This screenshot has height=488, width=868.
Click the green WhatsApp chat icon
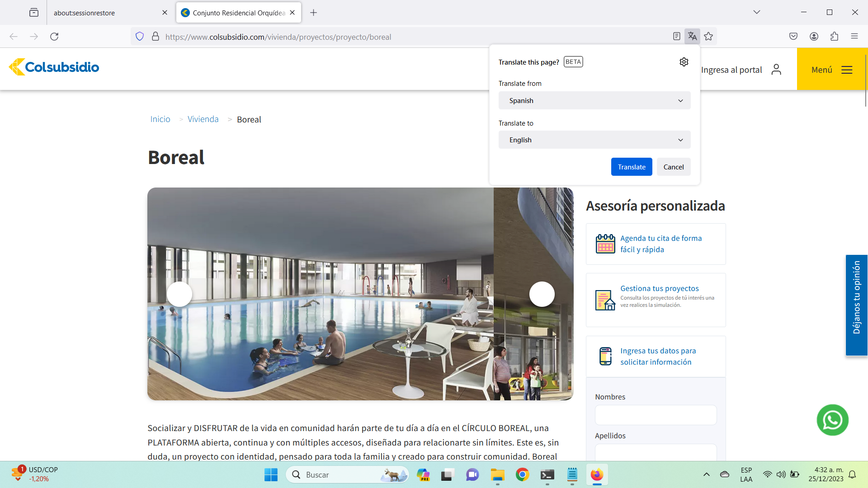[x=832, y=420]
